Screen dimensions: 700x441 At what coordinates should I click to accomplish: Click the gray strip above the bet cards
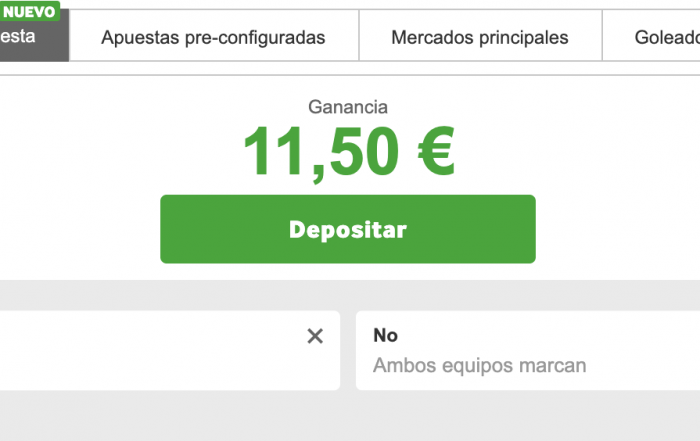click(x=350, y=295)
